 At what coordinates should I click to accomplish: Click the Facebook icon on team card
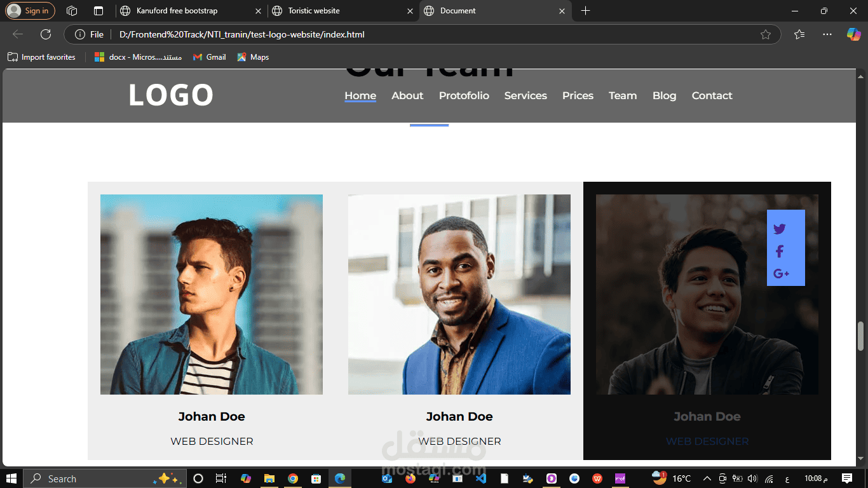tap(780, 252)
